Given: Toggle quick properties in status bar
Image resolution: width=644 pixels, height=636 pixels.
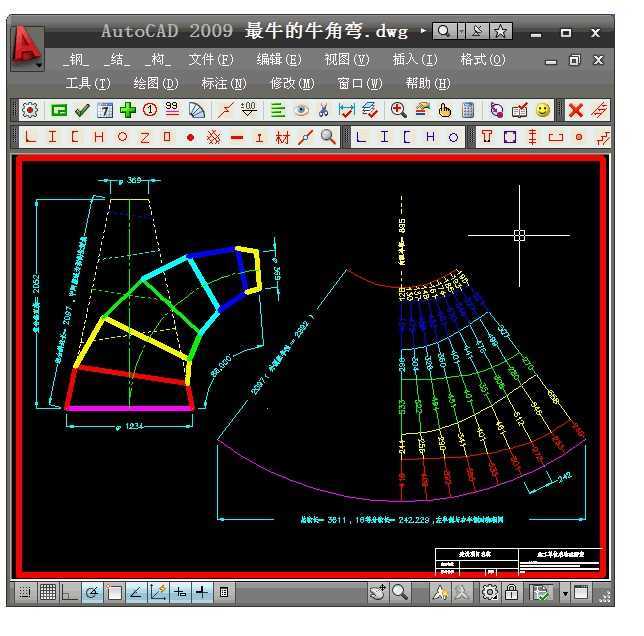Looking at the screenshot, I should (x=224, y=592).
